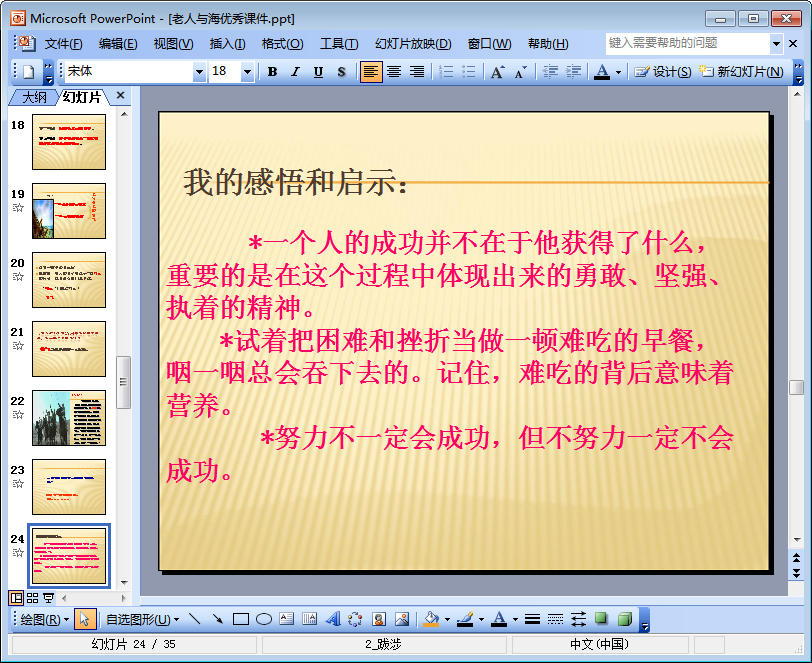The image size is (812, 663).
Task: Start slide show from current slide
Action: click(x=48, y=598)
